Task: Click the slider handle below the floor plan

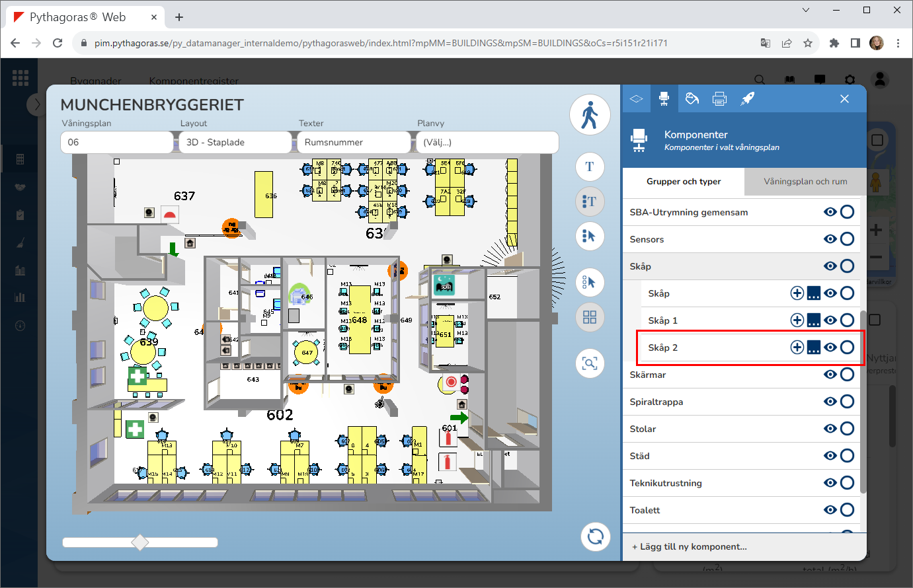Action: pyautogui.click(x=140, y=542)
